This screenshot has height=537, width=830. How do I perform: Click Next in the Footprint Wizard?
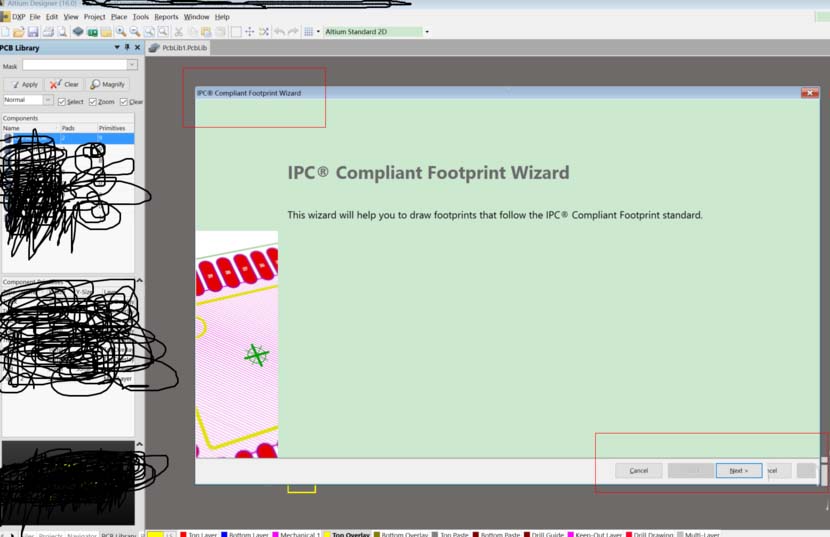click(739, 470)
